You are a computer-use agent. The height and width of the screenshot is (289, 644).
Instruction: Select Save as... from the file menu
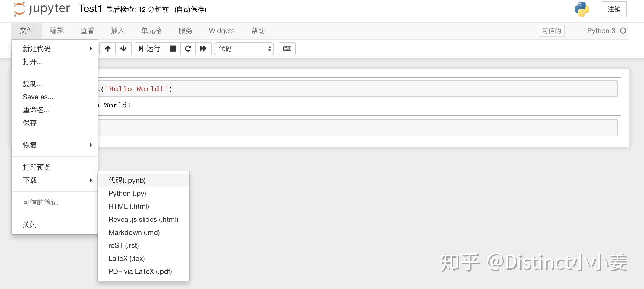pos(38,97)
